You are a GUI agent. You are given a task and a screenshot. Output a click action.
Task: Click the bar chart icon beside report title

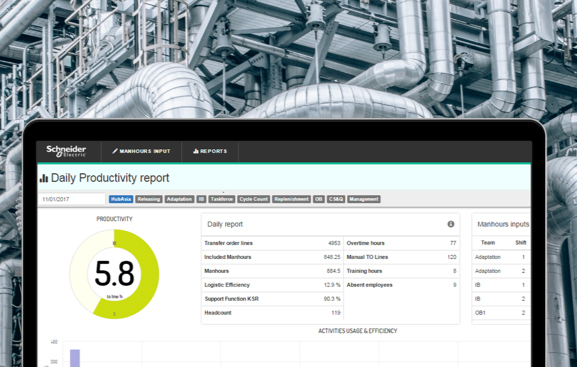pos(44,178)
